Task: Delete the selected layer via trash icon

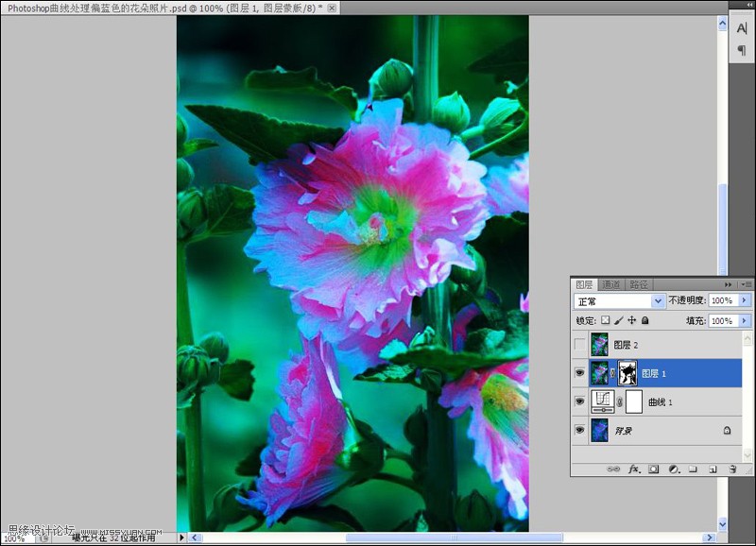Action: 731,466
